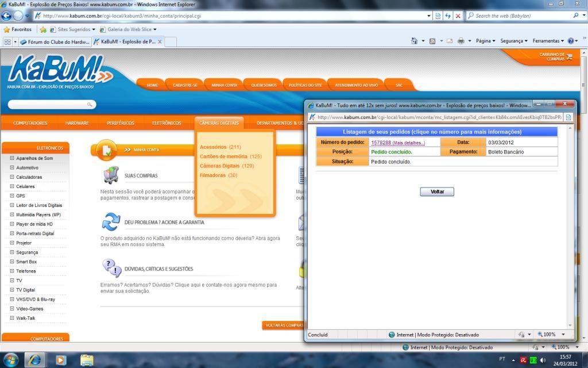The image size is (588, 368).
Task: Open the Página dropdown menu
Action: [x=486, y=41]
